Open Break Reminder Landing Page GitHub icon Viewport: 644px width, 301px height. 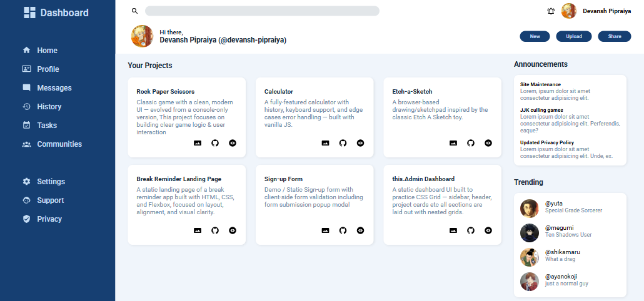pos(215,230)
